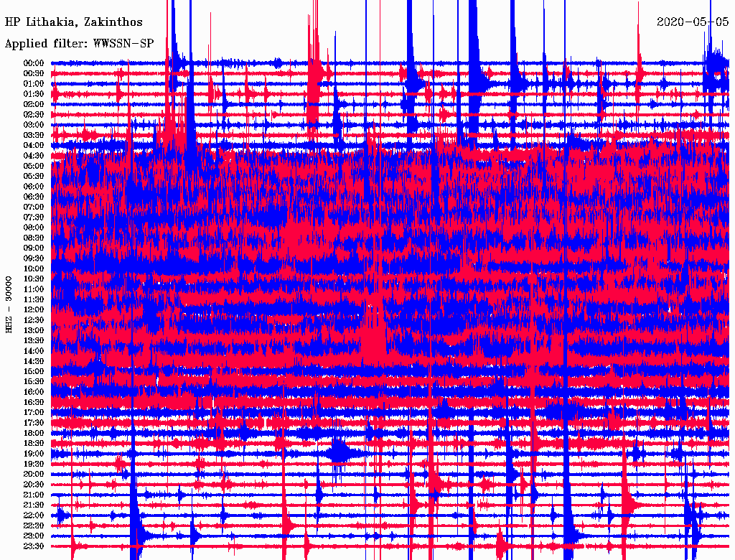735x560 pixels.
Task: Click the 'Applied filter: WWSSN-SP' label
Action: pyautogui.click(x=79, y=44)
